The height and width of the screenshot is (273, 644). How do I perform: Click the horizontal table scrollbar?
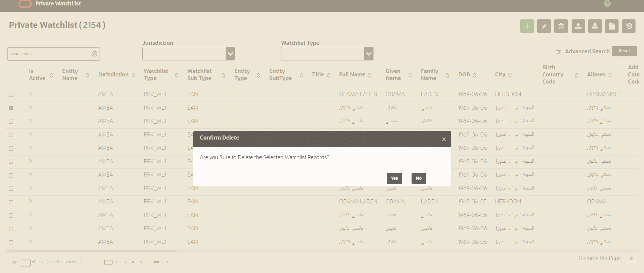[93, 251]
